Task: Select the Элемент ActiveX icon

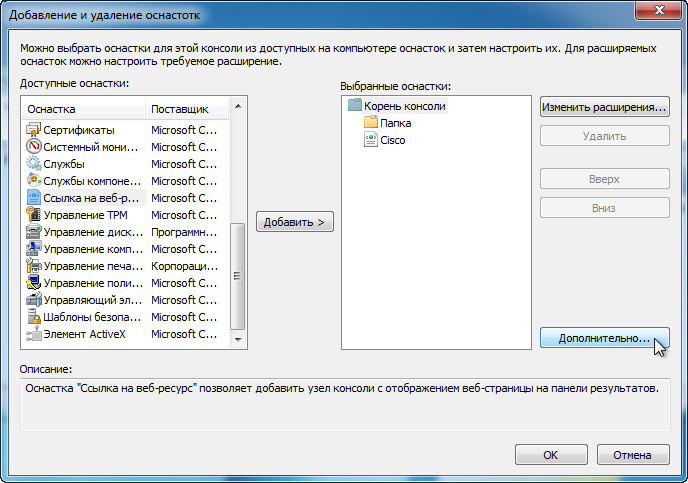Action: click(x=33, y=334)
